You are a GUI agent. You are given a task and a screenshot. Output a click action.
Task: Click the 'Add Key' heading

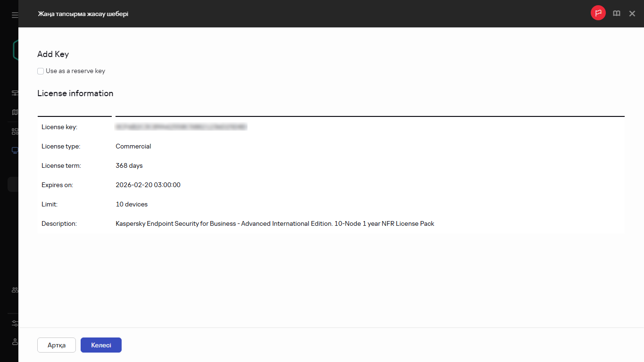[x=53, y=54]
